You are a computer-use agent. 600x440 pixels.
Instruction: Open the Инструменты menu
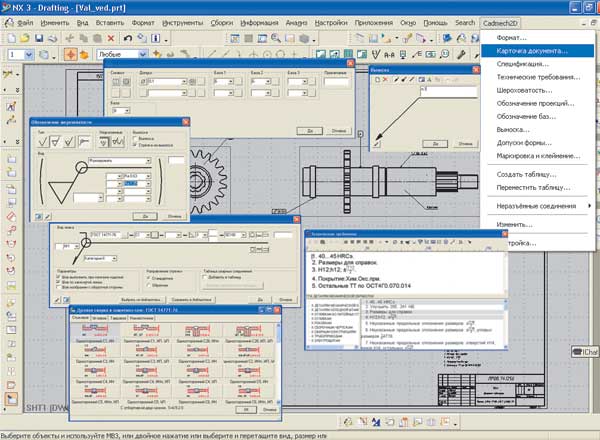pos(183,23)
